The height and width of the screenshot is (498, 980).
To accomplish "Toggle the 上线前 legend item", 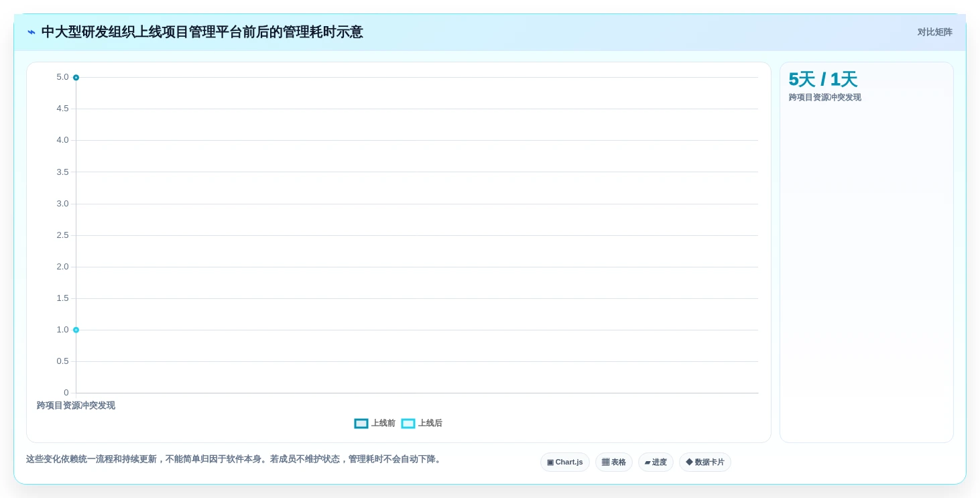I will click(x=375, y=424).
